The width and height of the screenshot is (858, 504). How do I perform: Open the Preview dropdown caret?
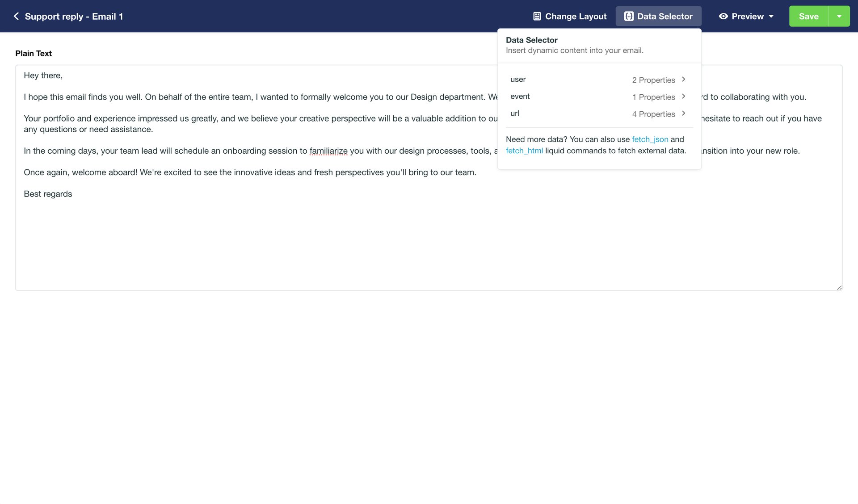click(x=771, y=17)
